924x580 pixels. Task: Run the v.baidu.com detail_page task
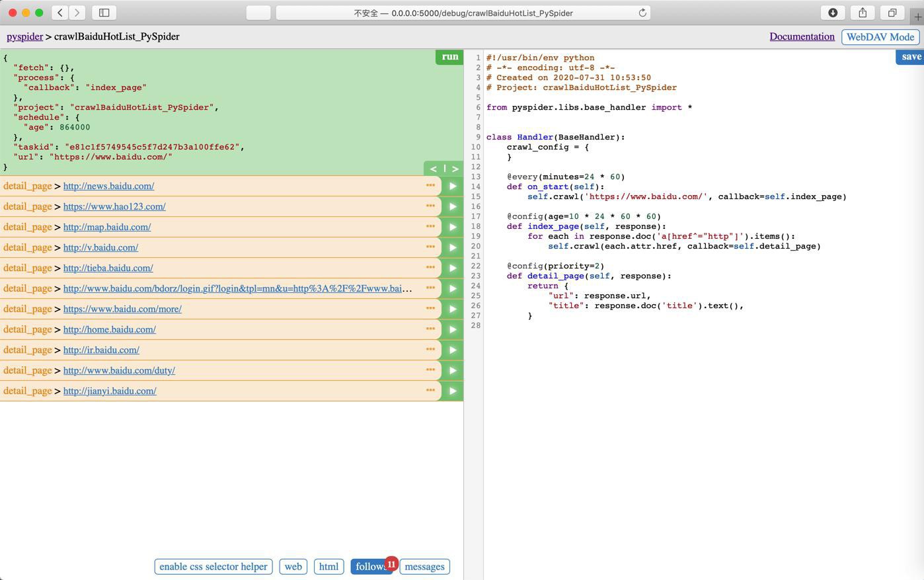(x=453, y=248)
